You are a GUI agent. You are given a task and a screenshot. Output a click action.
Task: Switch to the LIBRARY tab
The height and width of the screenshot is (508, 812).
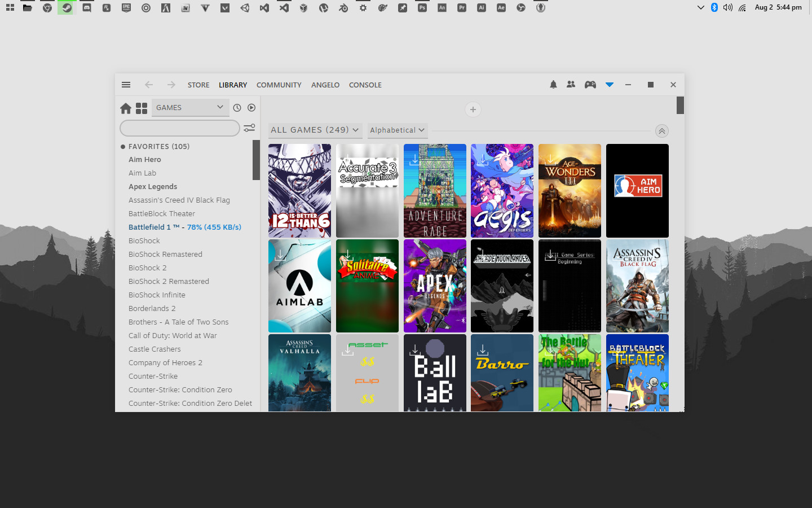click(233, 85)
